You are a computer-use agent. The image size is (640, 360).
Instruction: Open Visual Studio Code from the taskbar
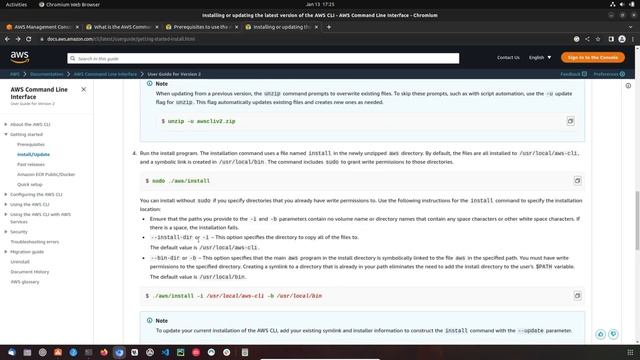point(165,352)
